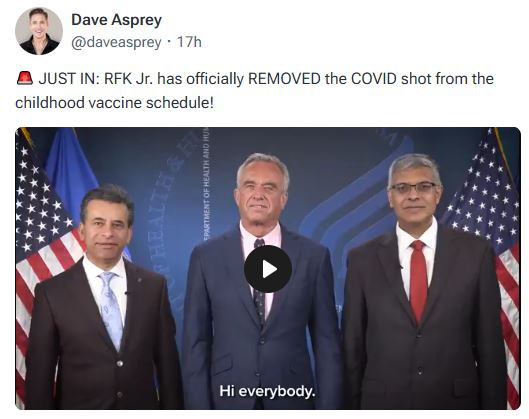Select the JUST IN post text
This screenshot has height=419, width=529.
(255, 90)
